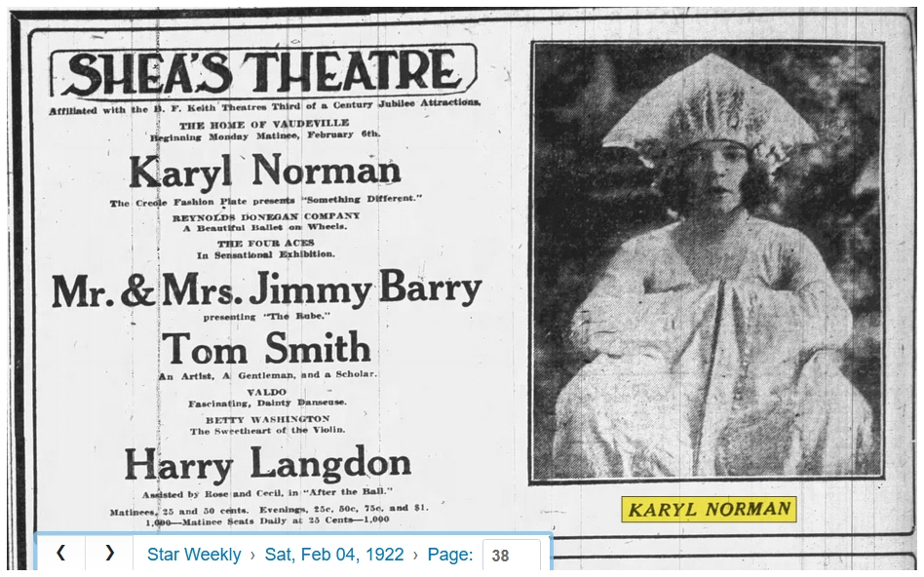Select the yellow Karyl Norman caption

point(709,509)
